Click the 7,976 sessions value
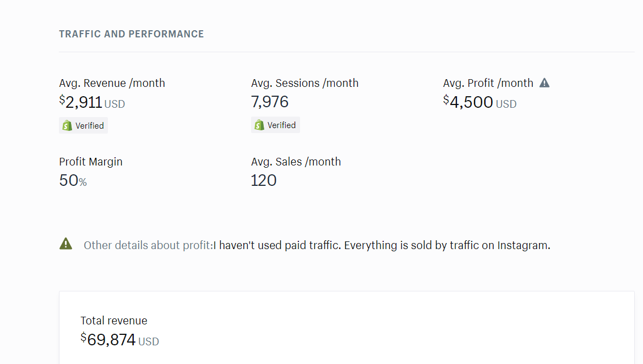Viewport: 643px width, 364px height. (270, 102)
